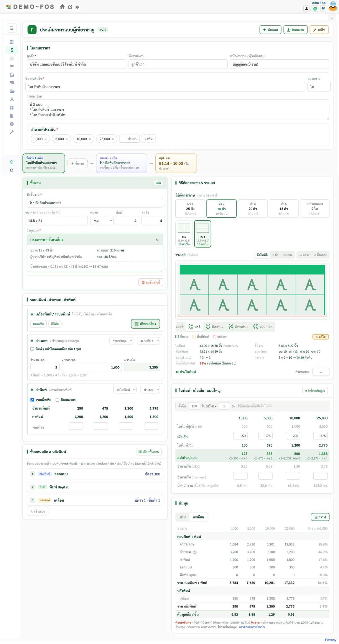The height and width of the screenshot is (644, 339).
Task: Open the help question mark icon in sidebar
Action: pos(12,124)
